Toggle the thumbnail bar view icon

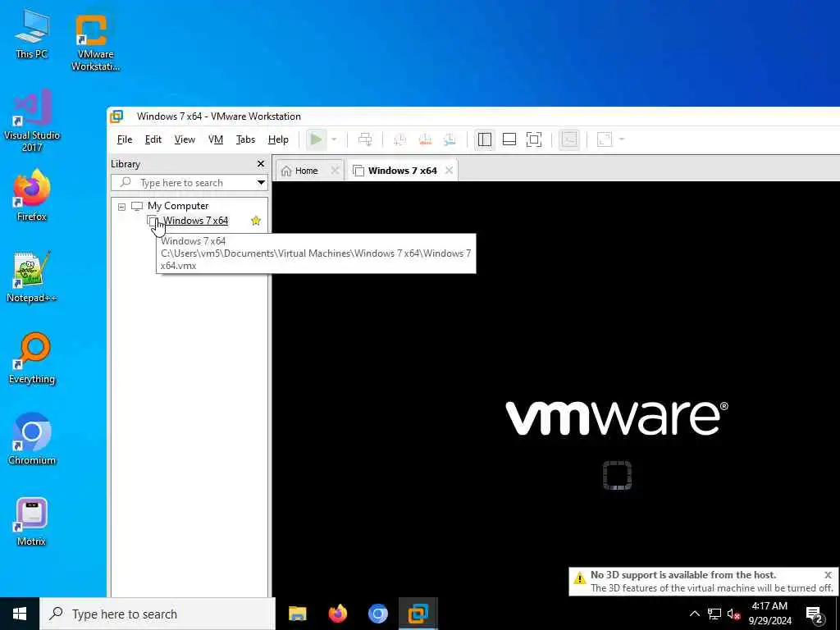coord(509,139)
